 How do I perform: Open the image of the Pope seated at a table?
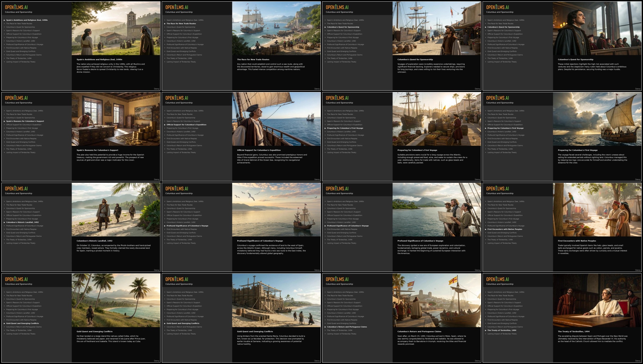tap(597, 300)
